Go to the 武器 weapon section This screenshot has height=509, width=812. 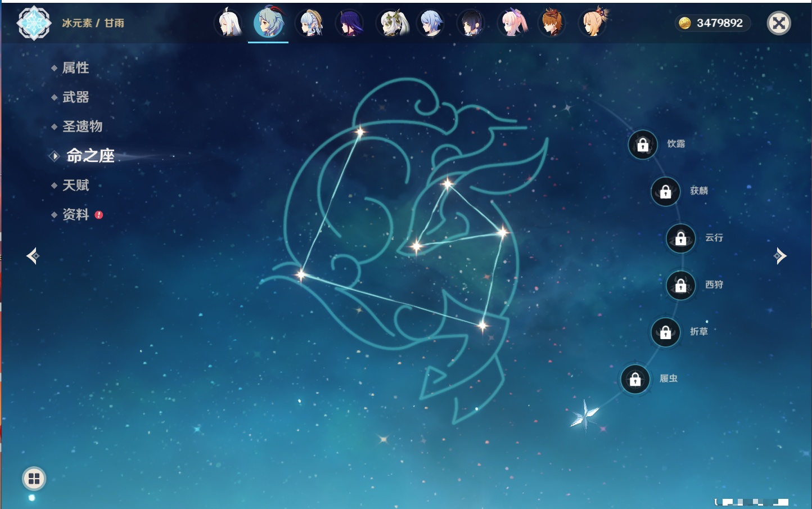tap(75, 97)
